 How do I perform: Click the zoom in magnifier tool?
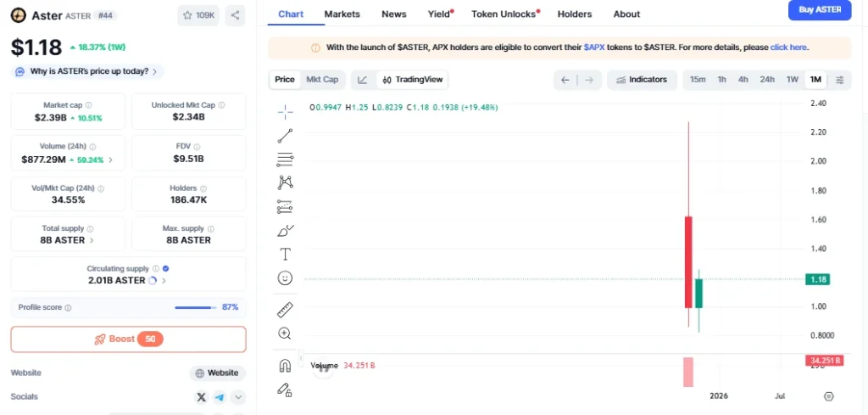point(285,334)
